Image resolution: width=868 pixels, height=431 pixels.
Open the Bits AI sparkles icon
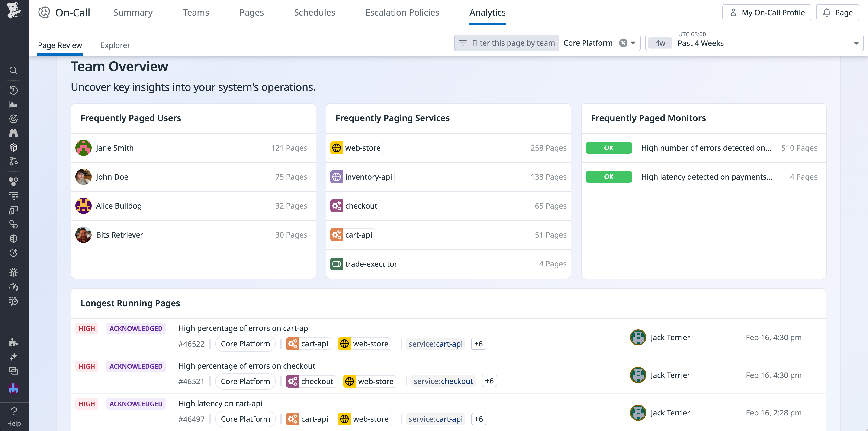click(x=13, y=357)
